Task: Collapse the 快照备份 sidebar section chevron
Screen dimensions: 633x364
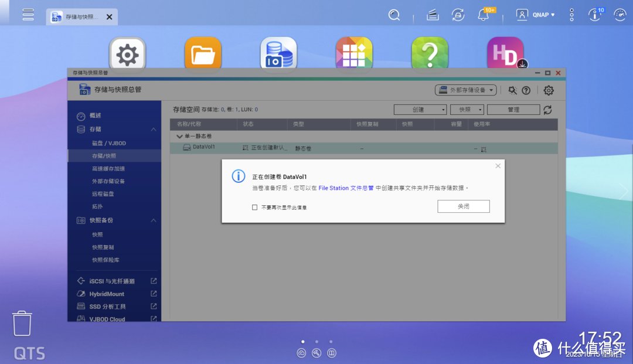Action: pos(154,220)
